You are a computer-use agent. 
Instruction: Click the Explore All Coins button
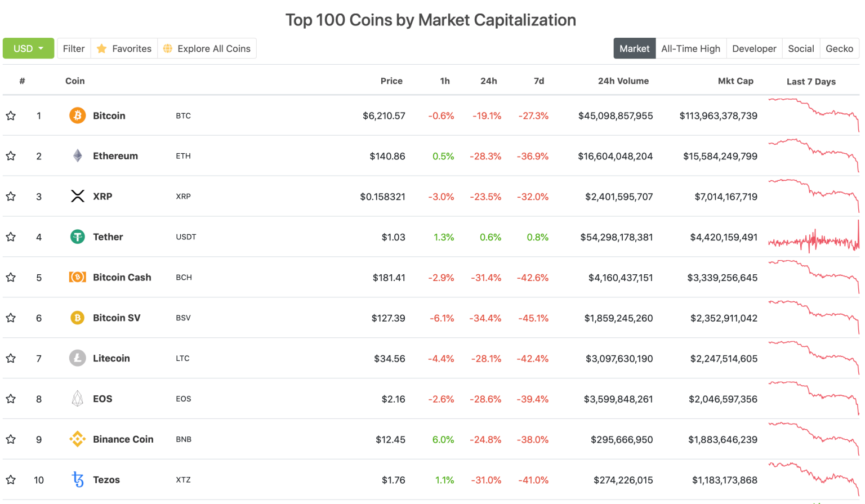(207, 48)
